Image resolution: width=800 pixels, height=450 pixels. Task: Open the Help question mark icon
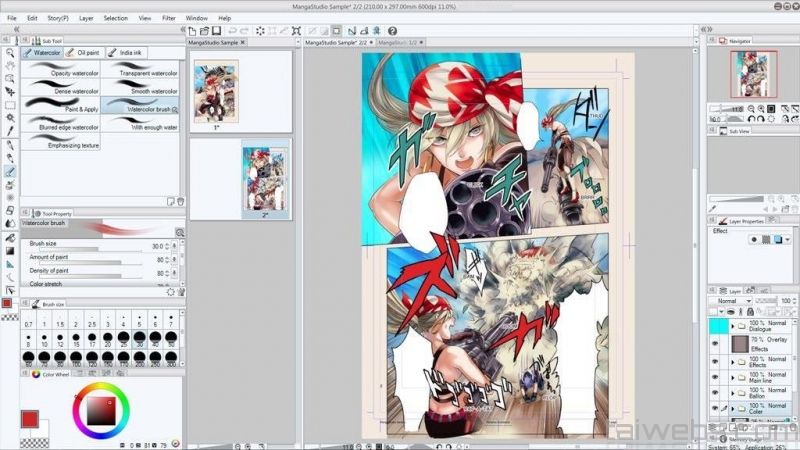(392, 31)
